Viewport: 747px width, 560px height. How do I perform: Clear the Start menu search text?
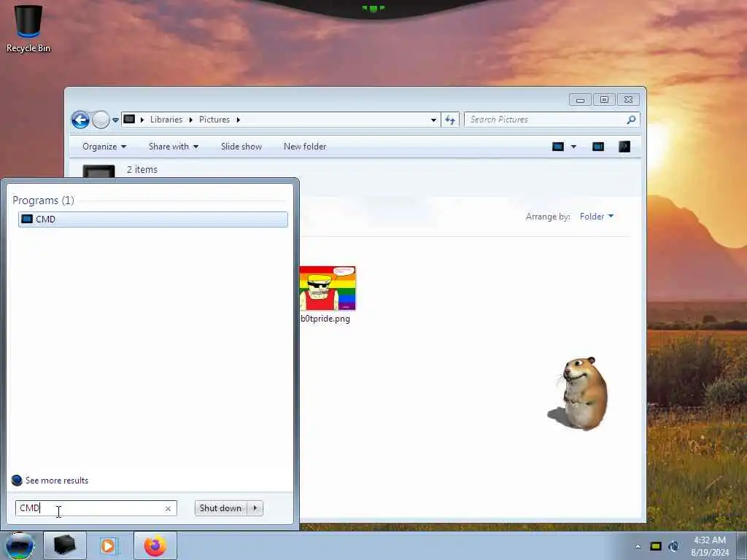click(168, 508)
